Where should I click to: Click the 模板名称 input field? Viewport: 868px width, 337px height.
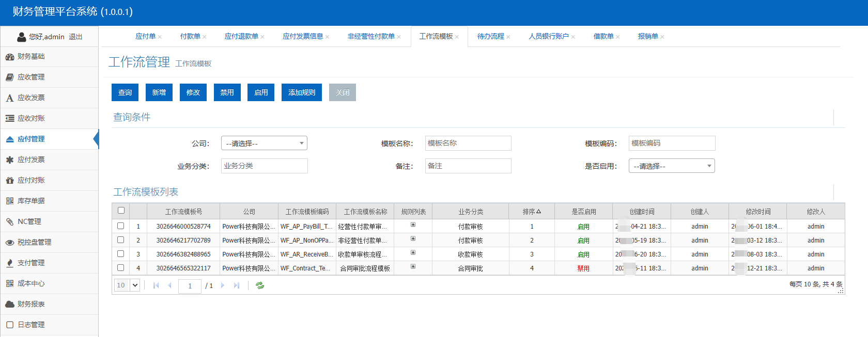pos(468,143)
